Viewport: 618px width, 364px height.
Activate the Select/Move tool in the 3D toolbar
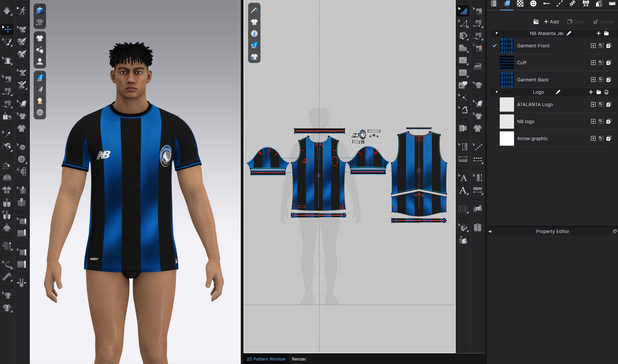click(7, 29)
